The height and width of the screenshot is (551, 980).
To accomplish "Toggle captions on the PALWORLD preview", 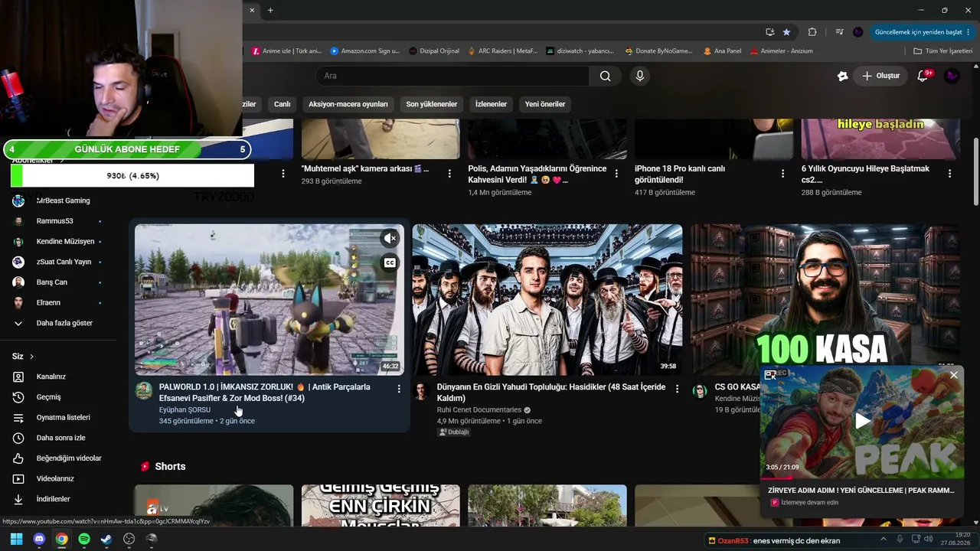I will [390, 262].
